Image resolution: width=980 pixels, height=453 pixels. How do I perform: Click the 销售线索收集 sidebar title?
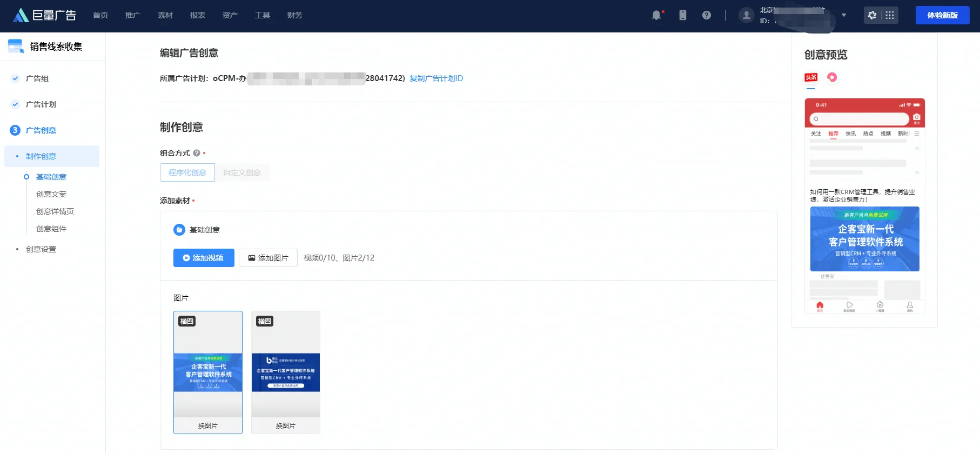click(56, 46)
